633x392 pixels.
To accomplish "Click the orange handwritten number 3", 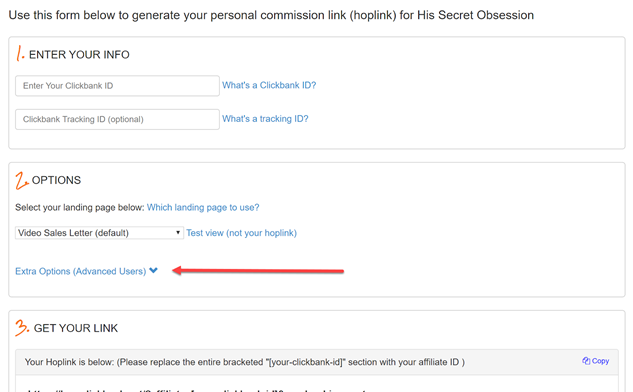I will [x=22, y=327].
